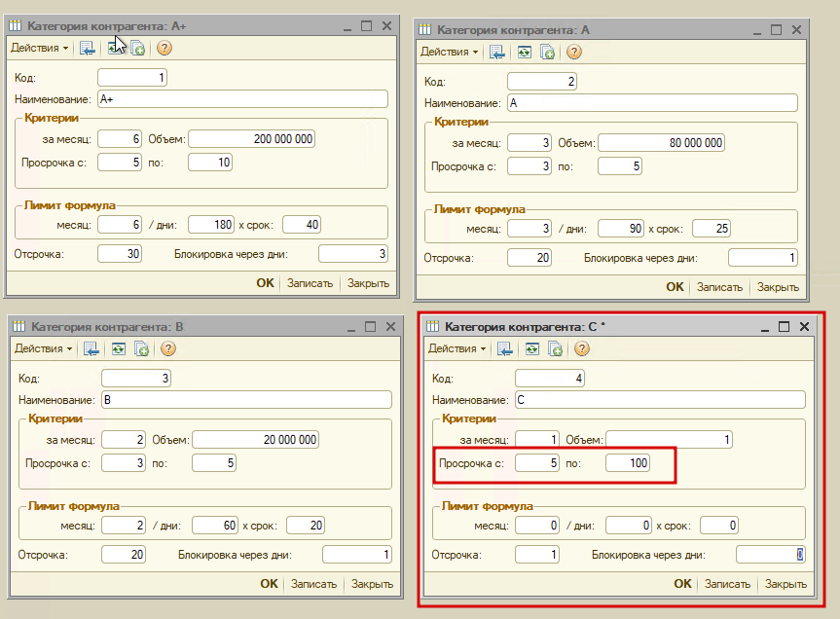Open help icon in category C window
Viewport: 840px width, 619px height.
pos(582,349)
